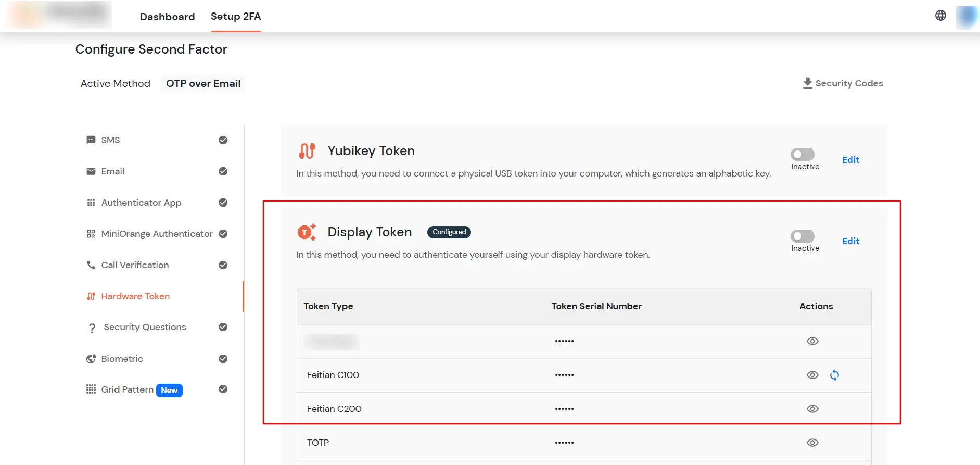980x465 pixels.
Task: Click the checkmark beside Biometric
Action: tap(223, 359)
